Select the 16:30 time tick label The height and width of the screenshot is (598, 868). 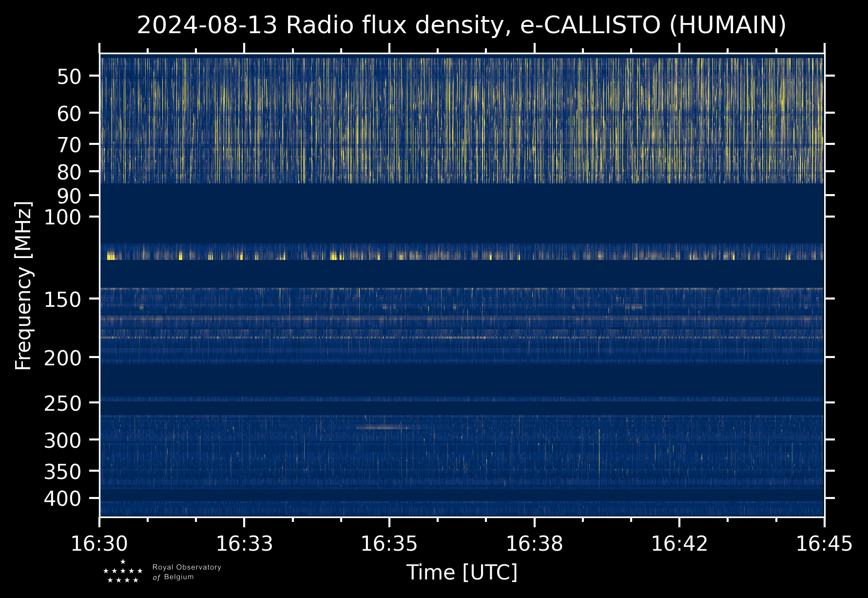(x=100, y=543)
